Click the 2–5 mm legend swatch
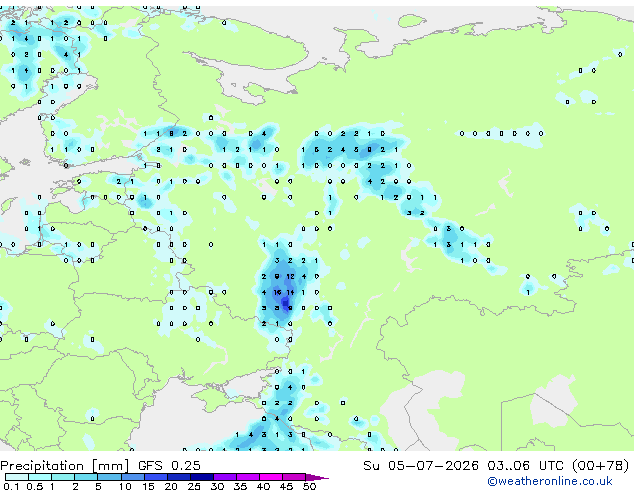 click(86, 477)
